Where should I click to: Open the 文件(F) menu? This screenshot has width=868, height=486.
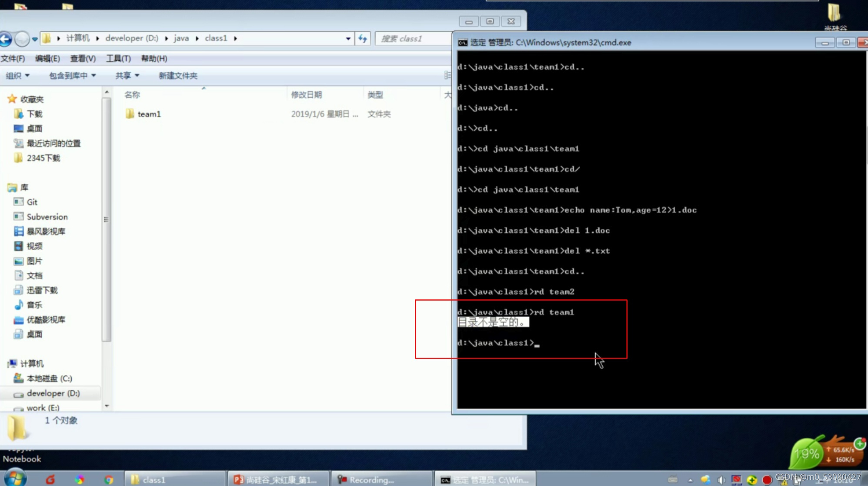[x=13, y=58]
